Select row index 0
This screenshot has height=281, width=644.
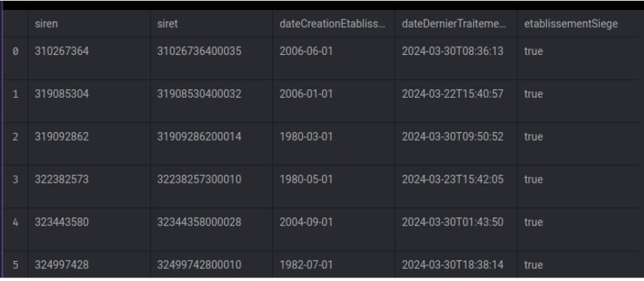[15, 51]
